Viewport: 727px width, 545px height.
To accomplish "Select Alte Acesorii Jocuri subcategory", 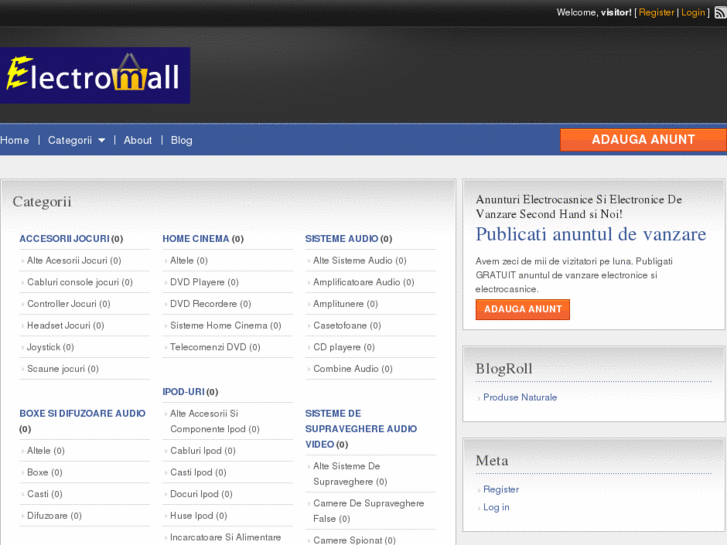I will pyautogui.click(x=67, y=261).
